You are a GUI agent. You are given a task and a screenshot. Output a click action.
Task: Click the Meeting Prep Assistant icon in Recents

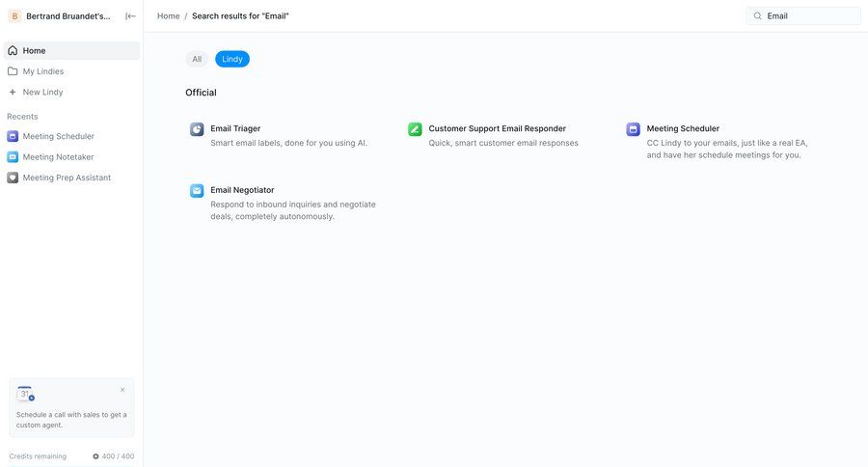(13, 178)
